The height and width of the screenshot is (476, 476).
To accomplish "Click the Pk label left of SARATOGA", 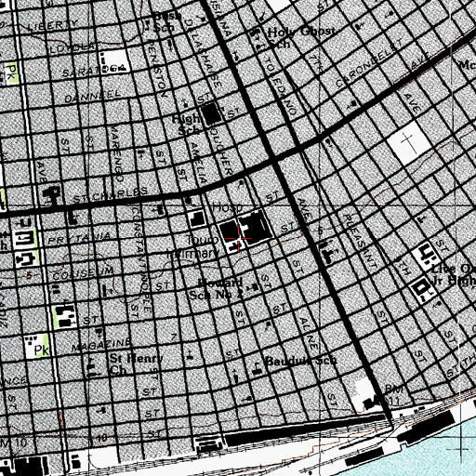I will point(12,72).
